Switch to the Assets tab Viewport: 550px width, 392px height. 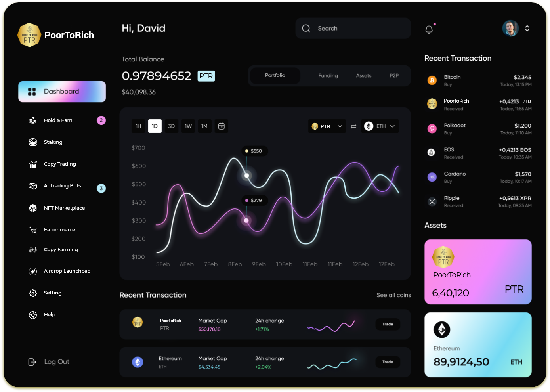pos(364,76)
